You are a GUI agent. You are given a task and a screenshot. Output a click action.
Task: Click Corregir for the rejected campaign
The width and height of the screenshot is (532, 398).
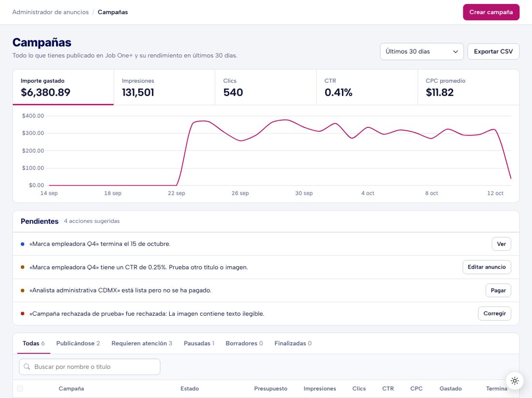(494, 313)
